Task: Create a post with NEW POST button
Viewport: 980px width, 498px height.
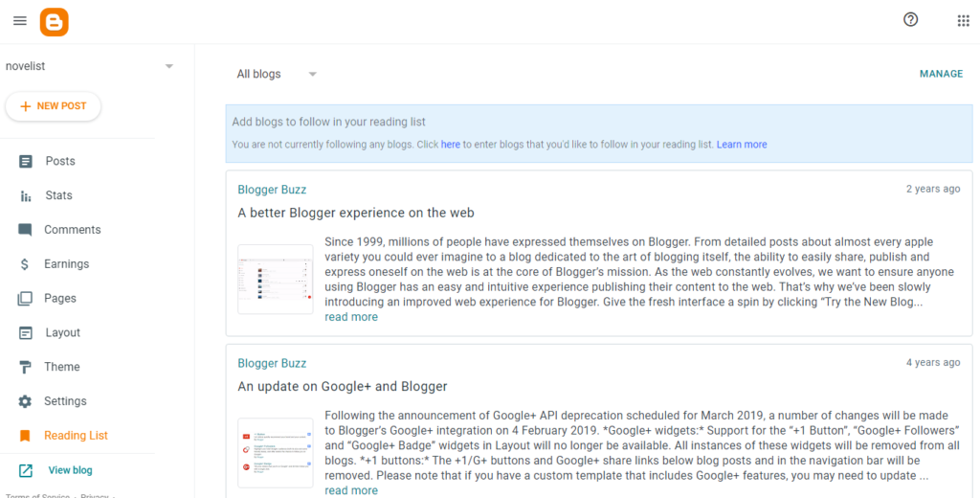Action: [x=54, y=106]
